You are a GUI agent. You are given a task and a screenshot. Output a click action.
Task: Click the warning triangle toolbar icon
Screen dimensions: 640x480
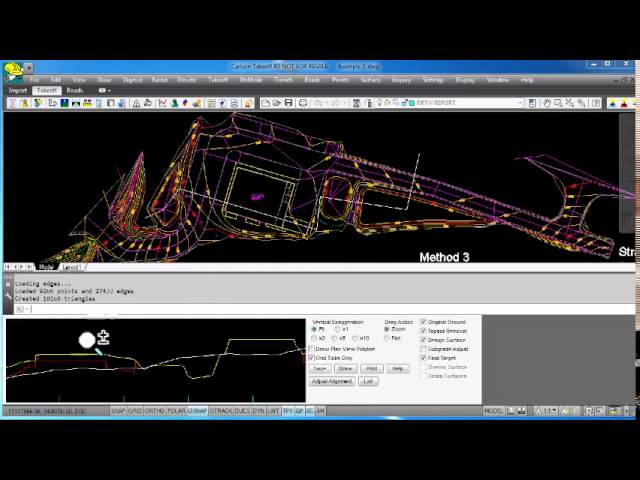pos(136,103)
